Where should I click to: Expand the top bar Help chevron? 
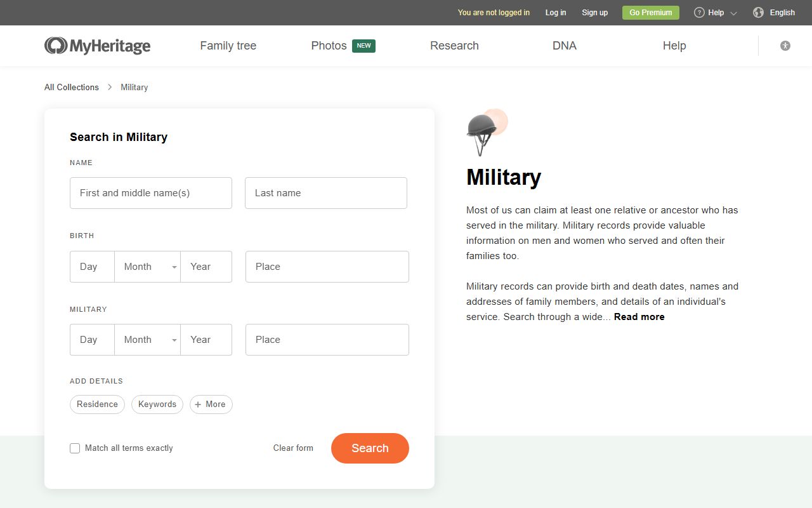[734, 13]
